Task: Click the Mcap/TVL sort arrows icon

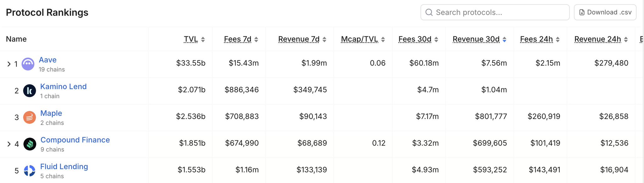Action: point(383,39)
